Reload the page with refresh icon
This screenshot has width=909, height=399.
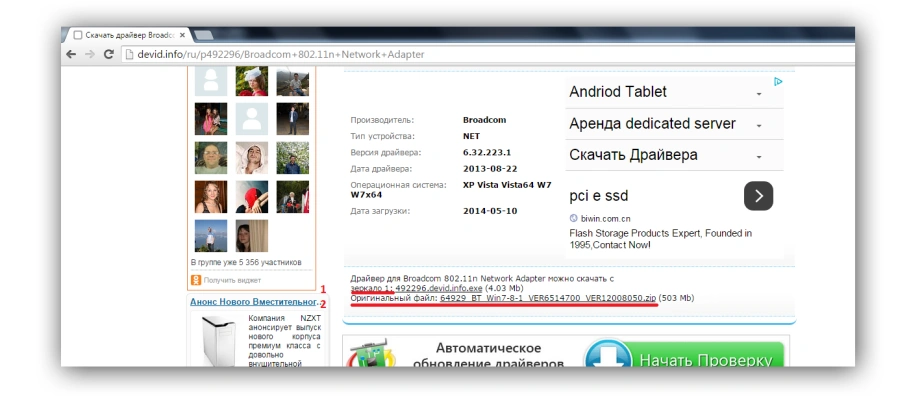(x=108, y=54)
